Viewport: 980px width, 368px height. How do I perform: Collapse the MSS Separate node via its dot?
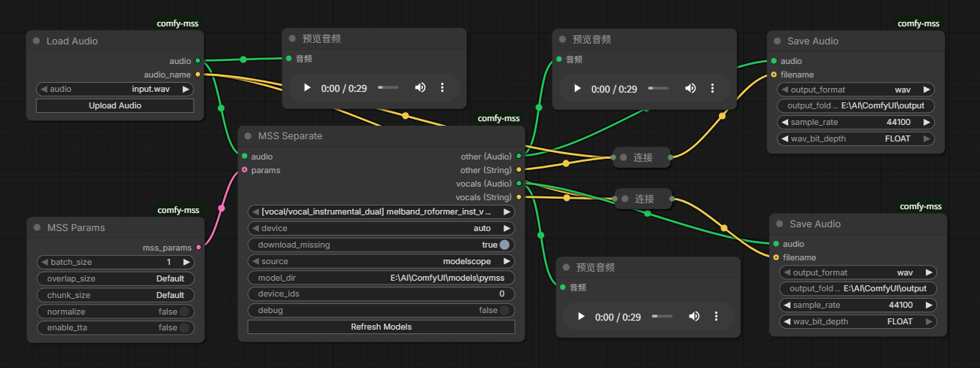(x=248, y=136)
